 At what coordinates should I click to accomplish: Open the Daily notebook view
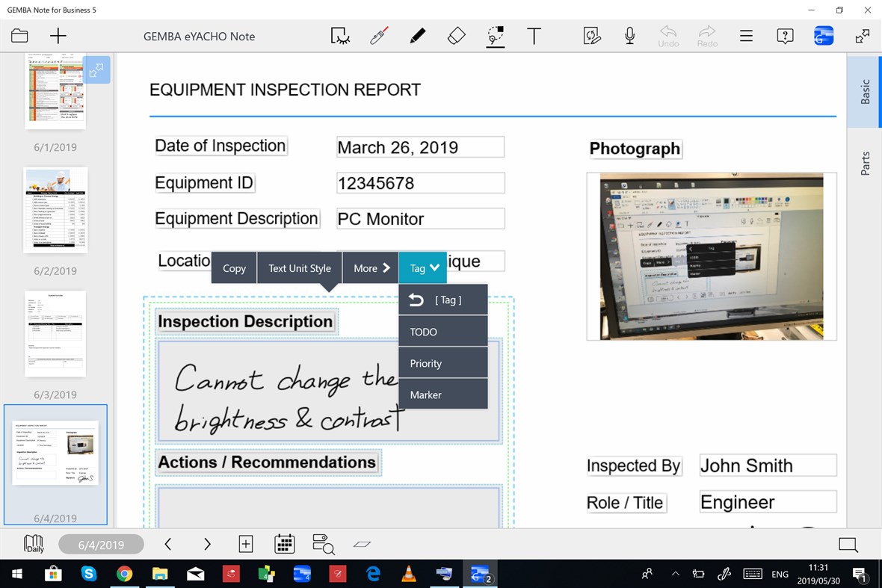(x=31, y=545)
